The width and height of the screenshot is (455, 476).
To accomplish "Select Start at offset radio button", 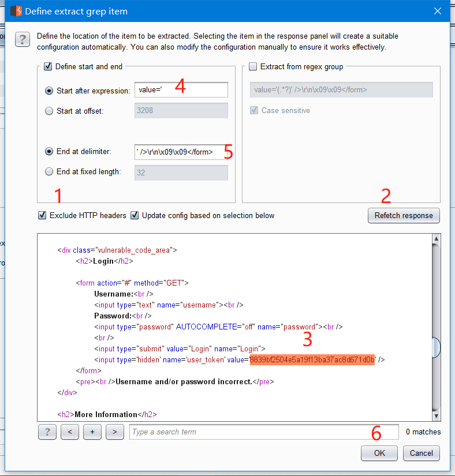I will (49, 111).
